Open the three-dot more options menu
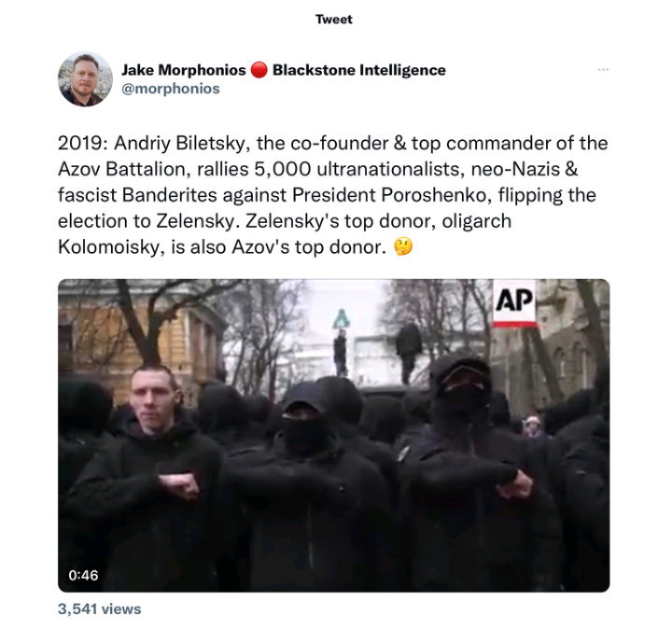Image resolution: width=672 pixels, height=629 pixels. (x=603, y=69)
